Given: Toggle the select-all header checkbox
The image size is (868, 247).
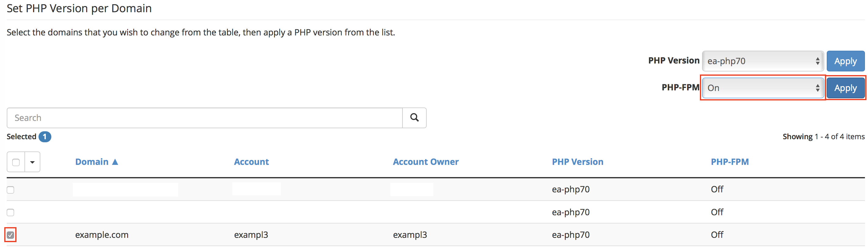Looking at the screenshot, I should pyautogui.click(x=16, y=162).
